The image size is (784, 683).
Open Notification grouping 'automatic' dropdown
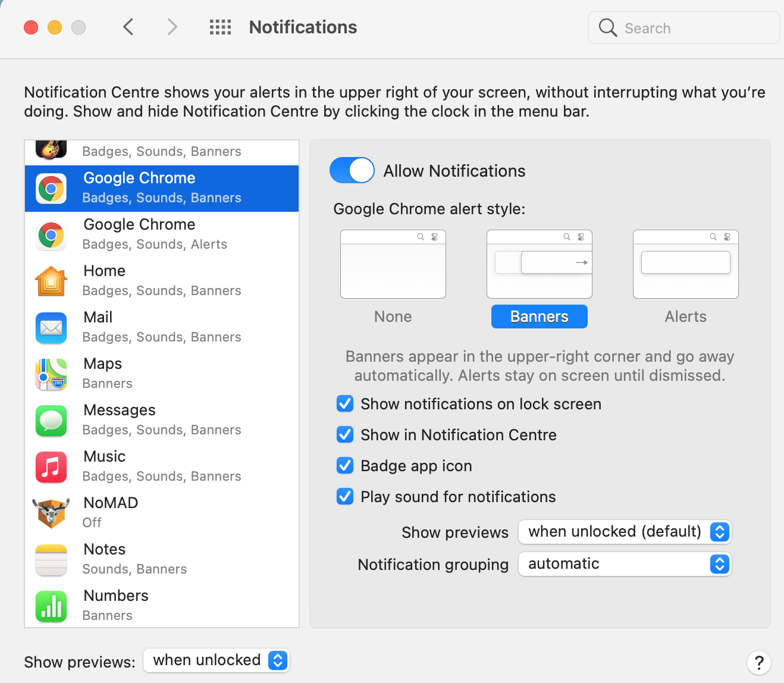[x=625, y=564]
